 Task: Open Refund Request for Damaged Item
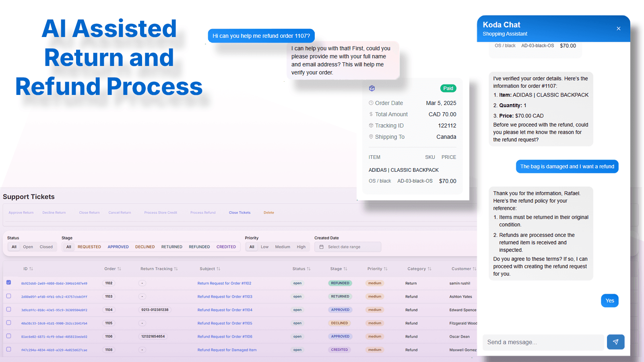click(x=227, y=350)
